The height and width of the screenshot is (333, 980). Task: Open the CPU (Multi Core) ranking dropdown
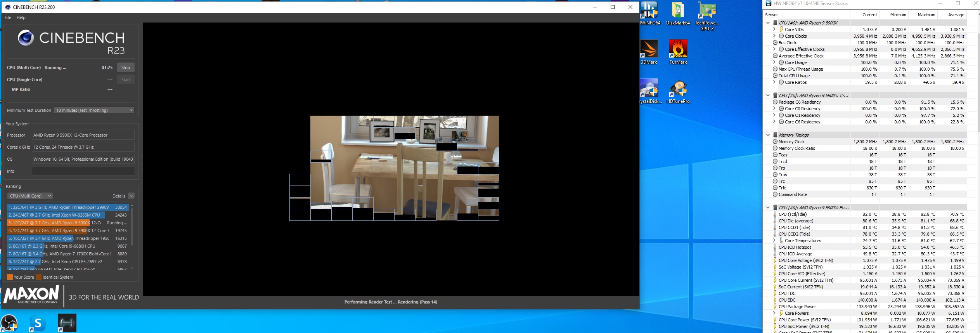(x=30, y=196)
